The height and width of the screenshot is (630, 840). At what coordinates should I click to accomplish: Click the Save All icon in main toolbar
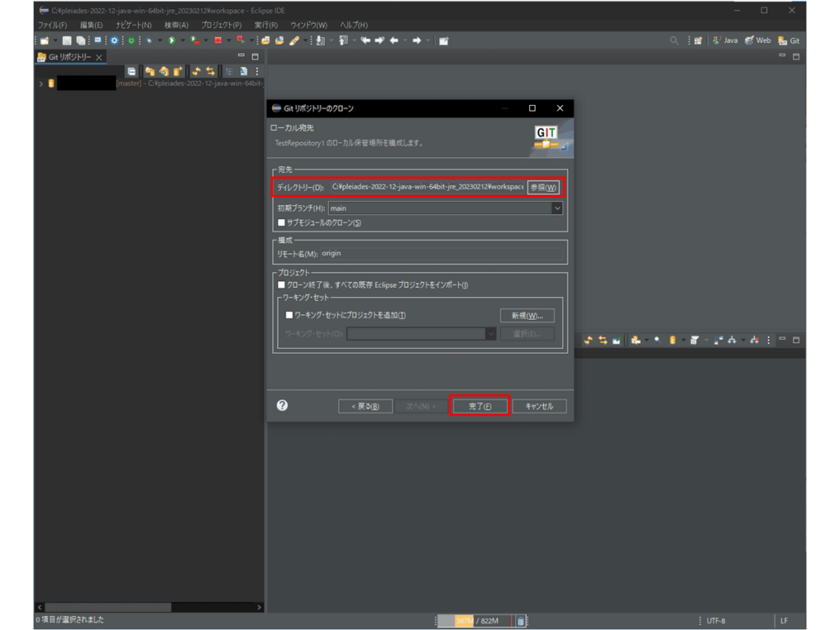[80, 41]
